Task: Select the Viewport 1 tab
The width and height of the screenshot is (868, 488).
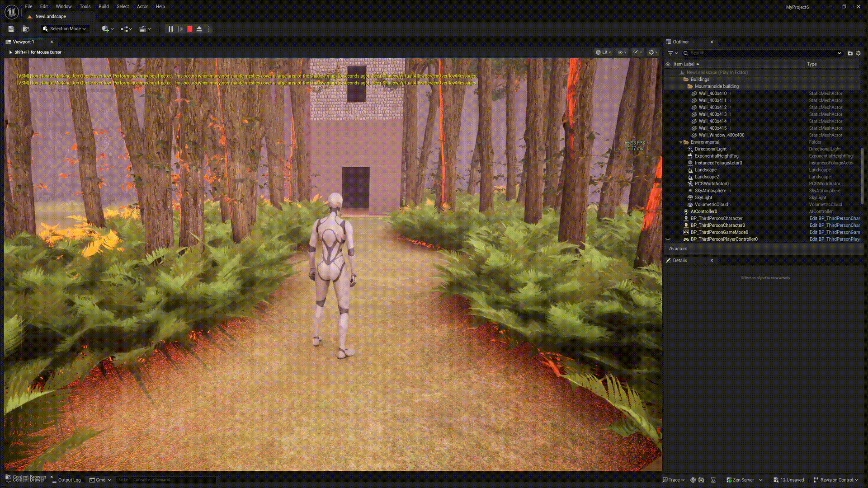Action: (24, 42)
